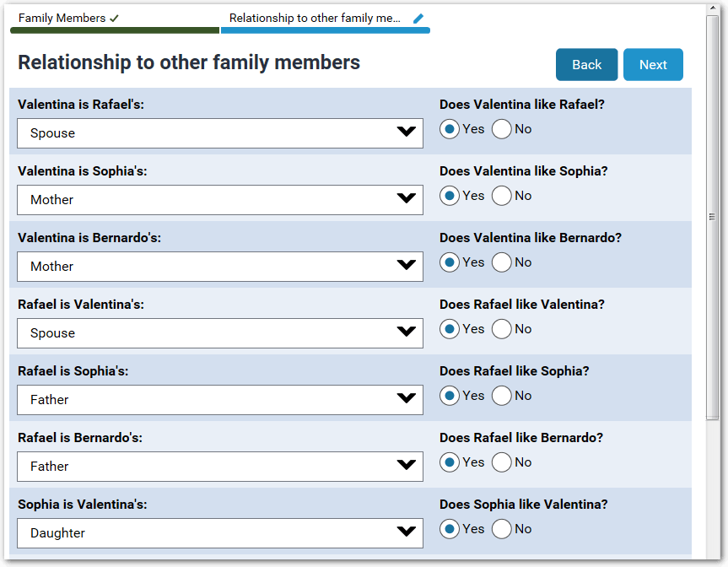728x567 pixels.
Task: Click the Next button
Action: pos(653,64)
